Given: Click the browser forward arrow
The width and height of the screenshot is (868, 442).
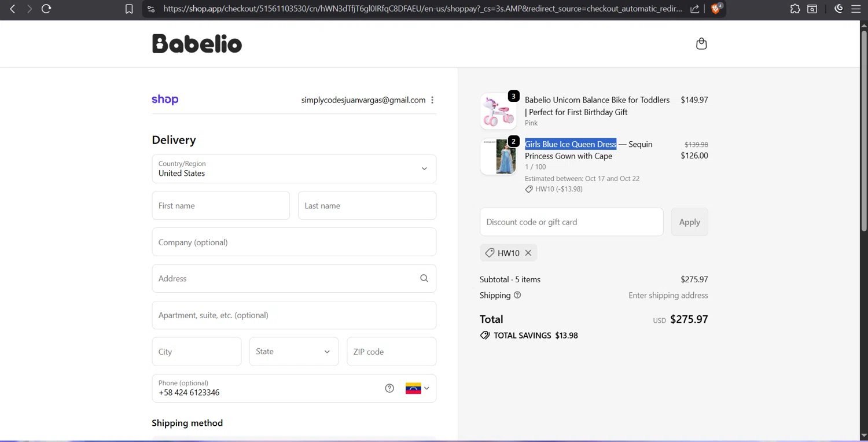Looking at the screenshot, I should 29,9.
